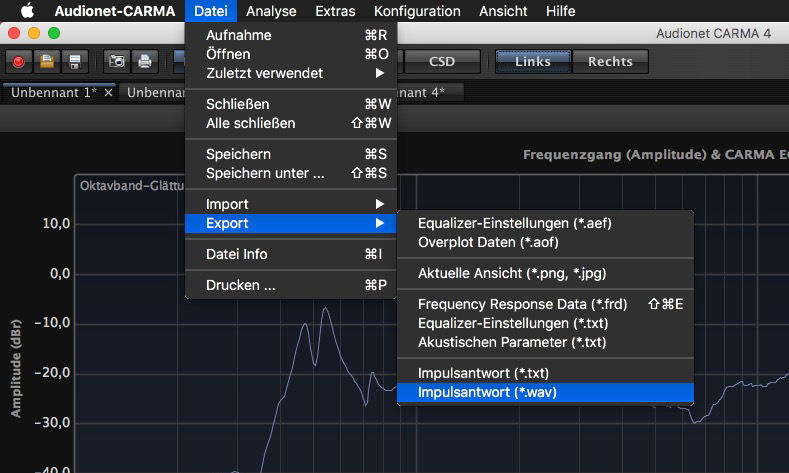
Task: Click the camera screenshot toolbar icon
Action: (x=117, y=61)
